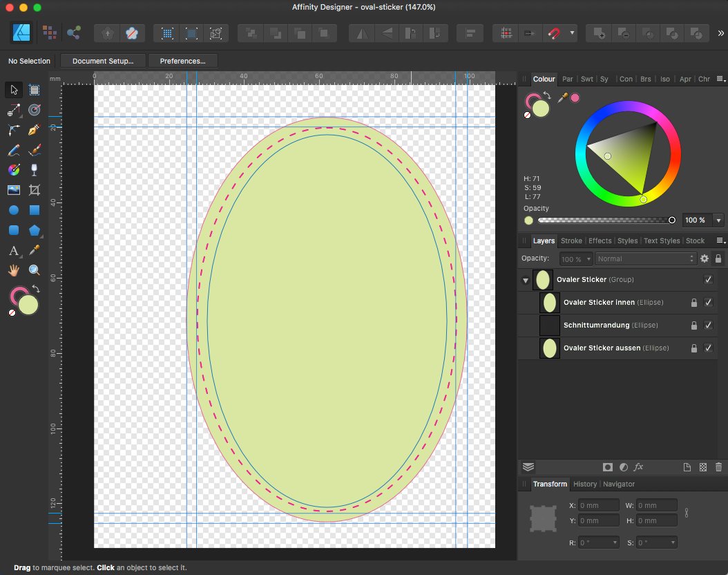Image resolution: width=728 pixels, height=575 pixels.
Task: Select the Crop tool
Action: pos(34,190)
